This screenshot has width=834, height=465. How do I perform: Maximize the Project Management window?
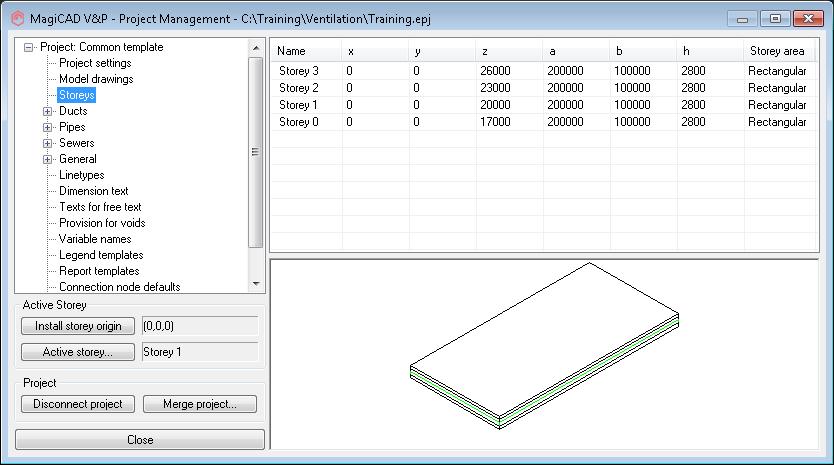[x=775, y=19]
